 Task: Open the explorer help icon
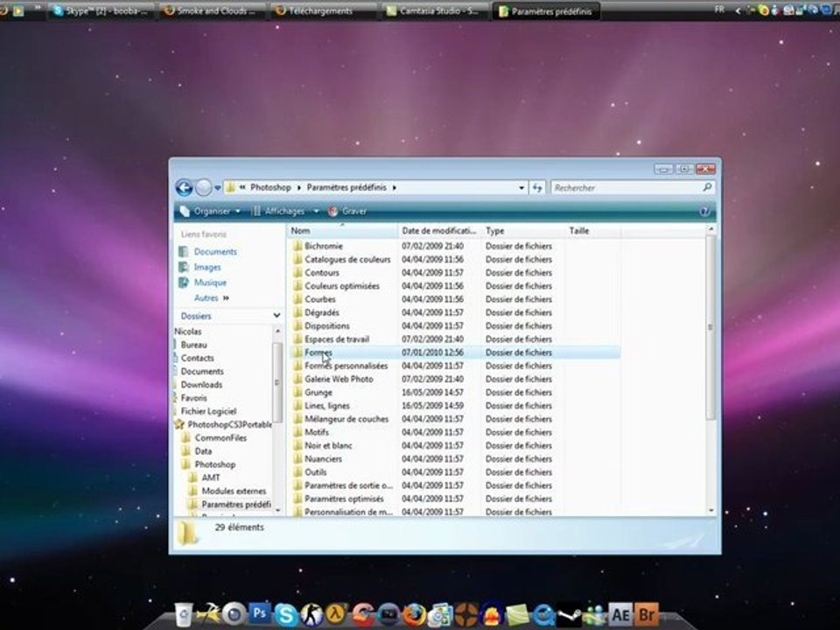point(705,212)
